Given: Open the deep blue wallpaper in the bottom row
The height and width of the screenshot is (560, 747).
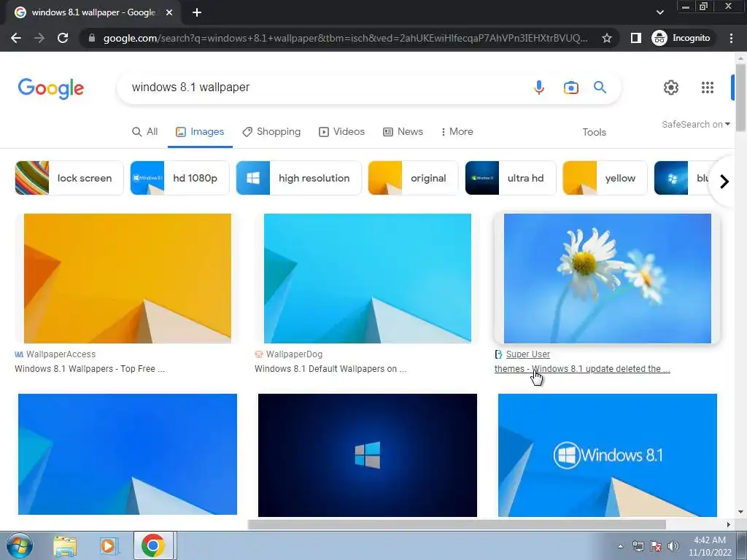Looking at the screenshot, I should coord(128,454).
